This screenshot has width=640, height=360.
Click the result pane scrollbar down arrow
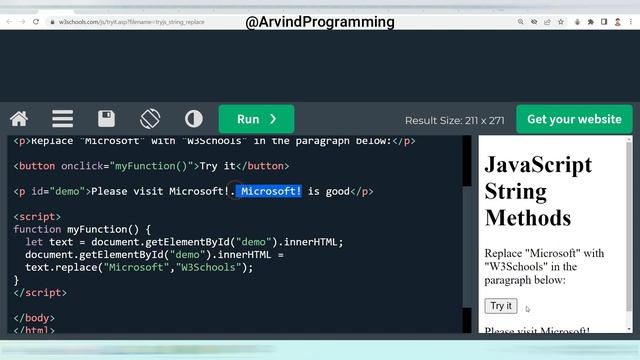click(629, 329)
